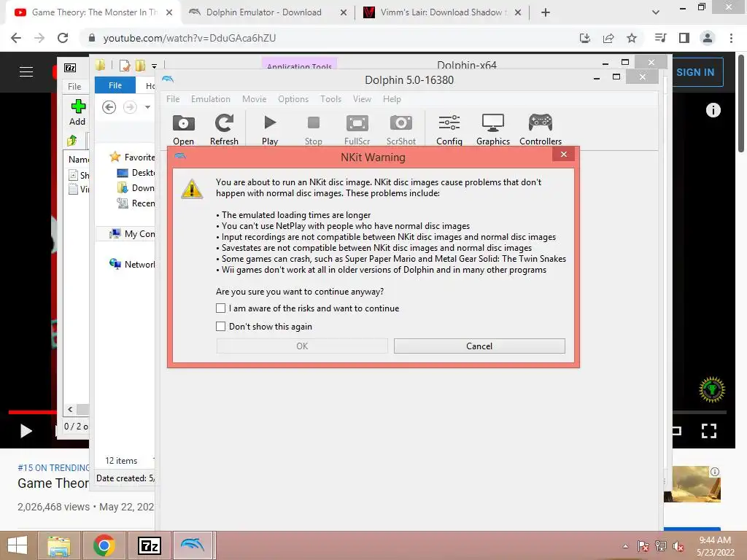Open 7-Zip from the taskbar
The height and width of the screenshot is (560, 747).
(149, 545)
